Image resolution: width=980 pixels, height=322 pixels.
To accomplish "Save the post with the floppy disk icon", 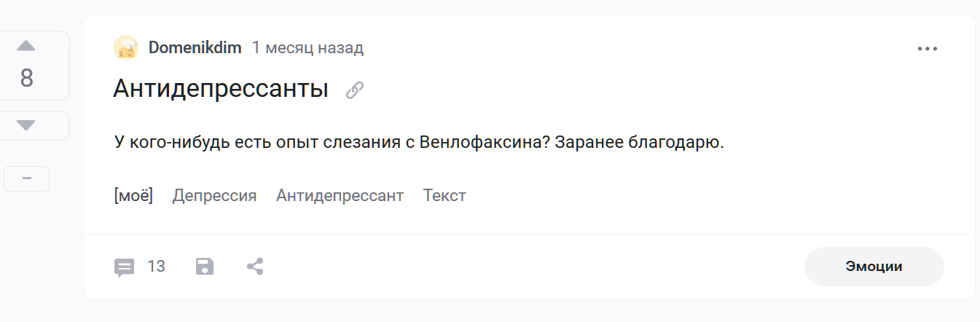I will 205,267.
